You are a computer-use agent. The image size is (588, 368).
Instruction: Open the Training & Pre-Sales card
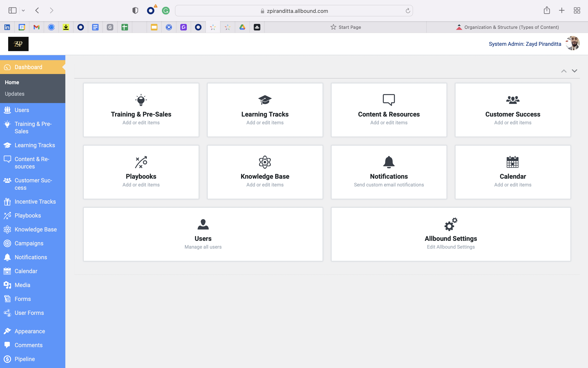[x=141, y=110]
